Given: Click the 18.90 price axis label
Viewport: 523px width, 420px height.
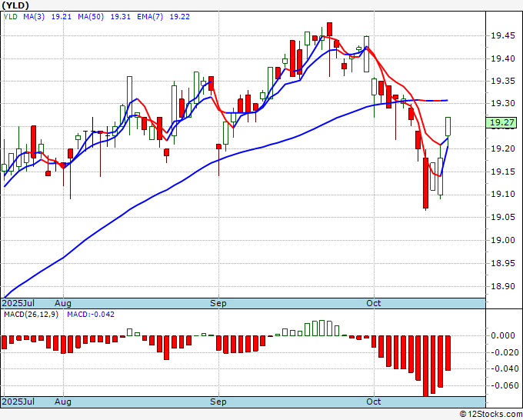Looking at the screenshot, I should click(503, 287).
